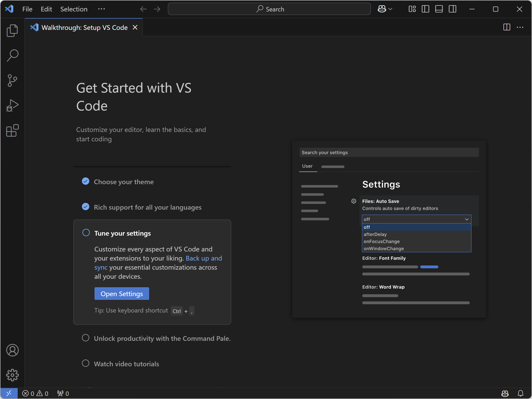This screenshot has height=399, width=532.
Task: Open the Extensions view
Action: (x=12, y=130)
